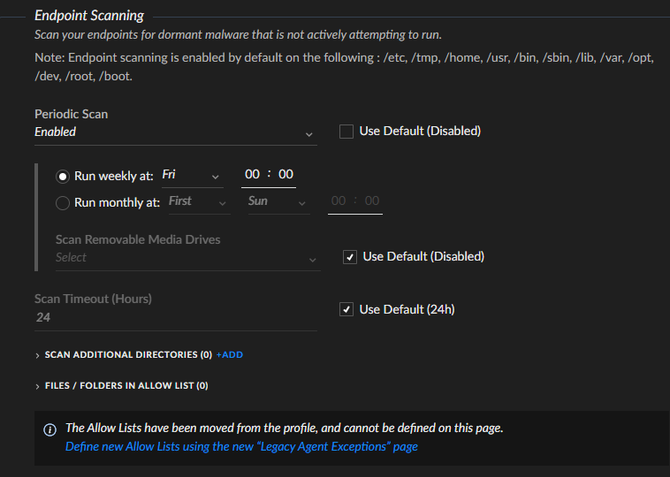Select the Run monthly at radio option
This screenshot has height=477, width=670.
point(63,202)
